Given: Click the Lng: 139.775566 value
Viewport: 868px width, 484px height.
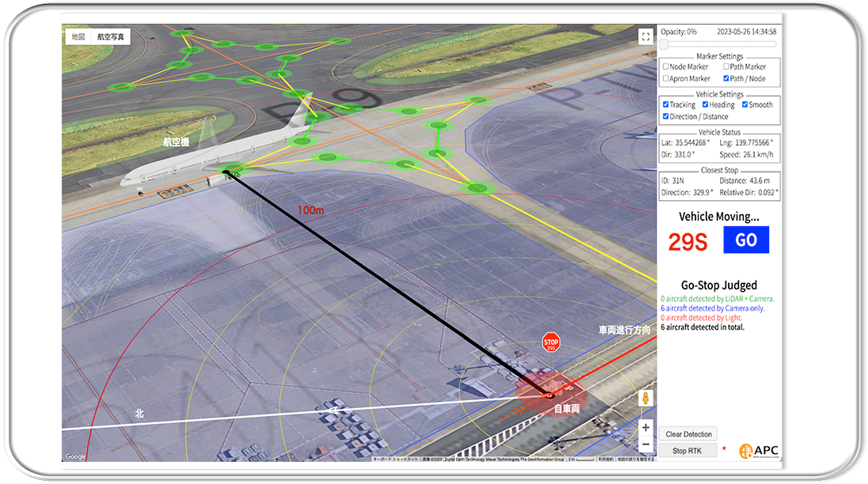Looking at the screenshot, I should click(x=746, y=142).
